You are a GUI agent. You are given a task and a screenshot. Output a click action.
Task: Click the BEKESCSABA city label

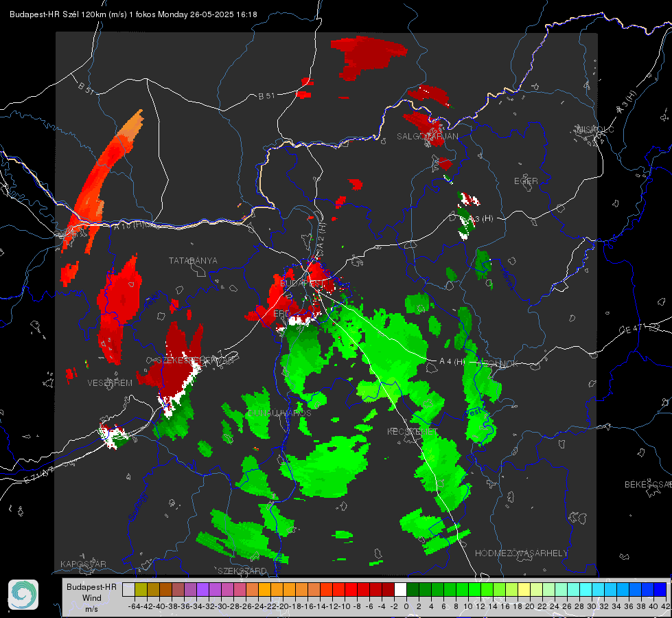648,485
